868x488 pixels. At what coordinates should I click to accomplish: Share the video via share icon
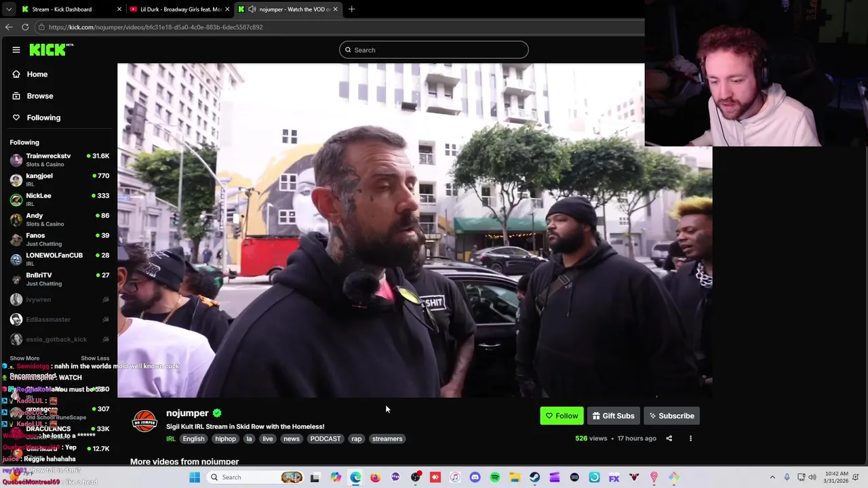[x=669, y=439]
